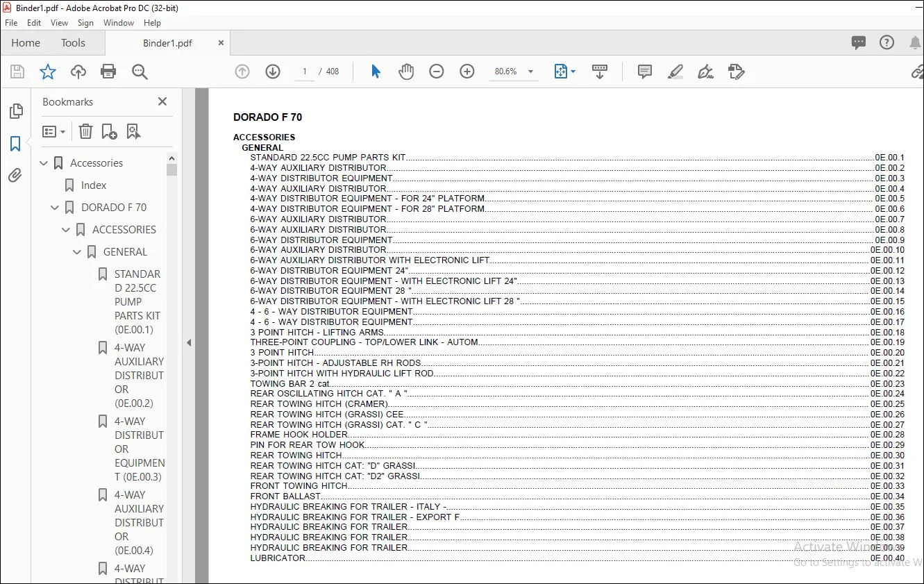Select the Binder1.pdf document tab
924x584 pixels.
[x=167, y=43]
